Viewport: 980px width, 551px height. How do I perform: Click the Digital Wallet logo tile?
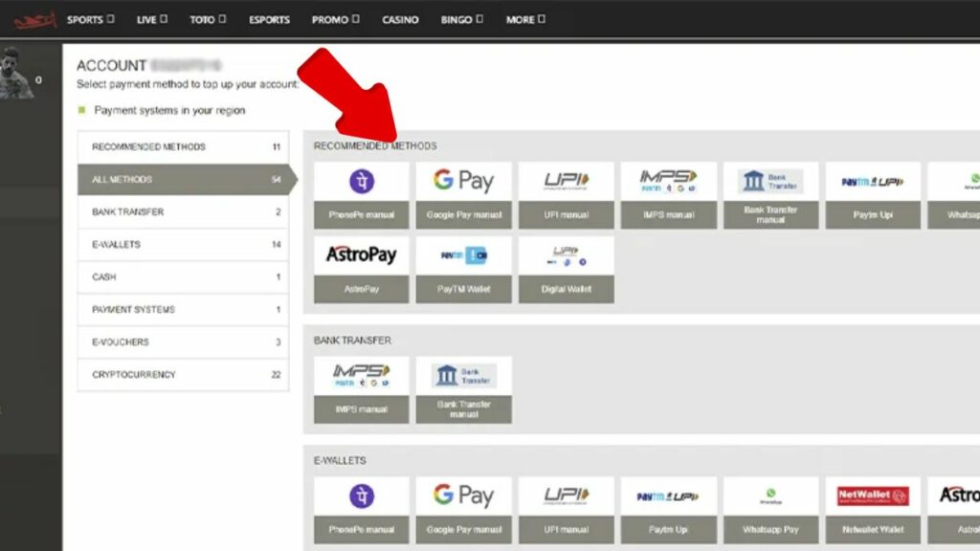pyautogui.click(x=567, y=255)
